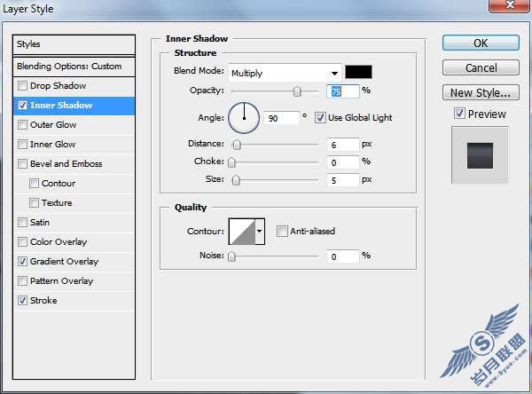Click the Angle value field
Viewport: 532px width, 394px height.
click(x=281, y=118)
